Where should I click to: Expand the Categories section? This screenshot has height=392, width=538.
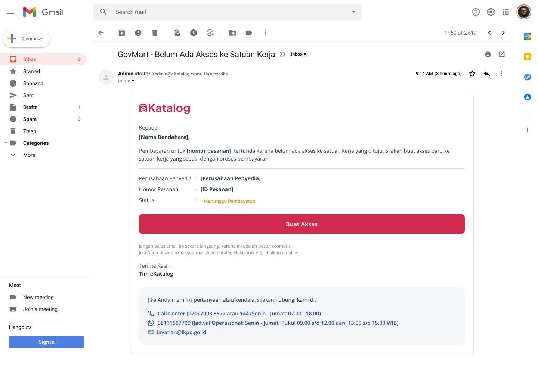[6, 143]
